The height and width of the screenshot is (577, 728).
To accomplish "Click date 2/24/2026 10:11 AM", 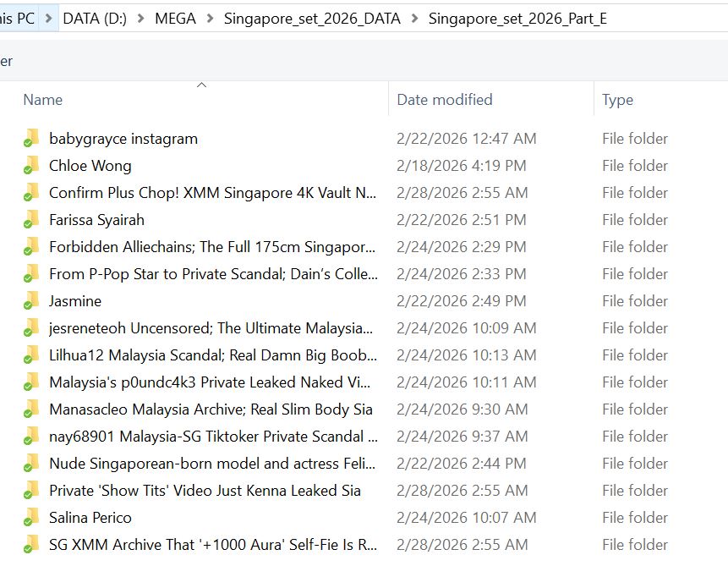I will click(x=466, y=382).
